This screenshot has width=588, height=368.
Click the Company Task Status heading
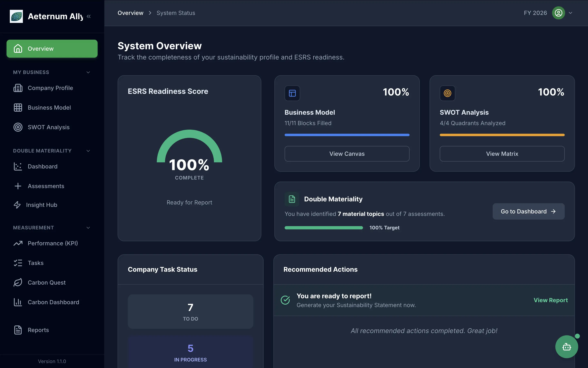(163, 269)
